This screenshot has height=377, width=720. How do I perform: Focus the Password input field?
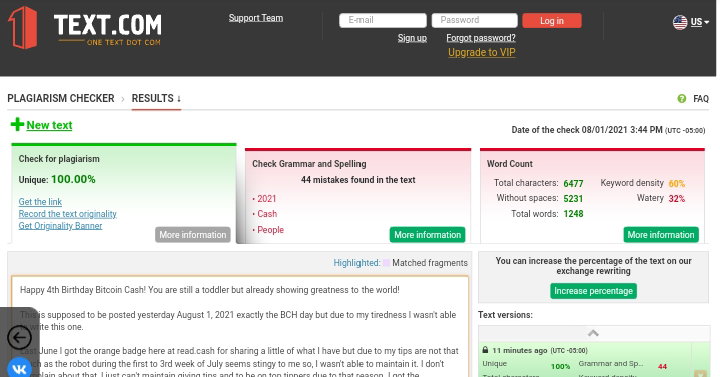tap(474, 20)
